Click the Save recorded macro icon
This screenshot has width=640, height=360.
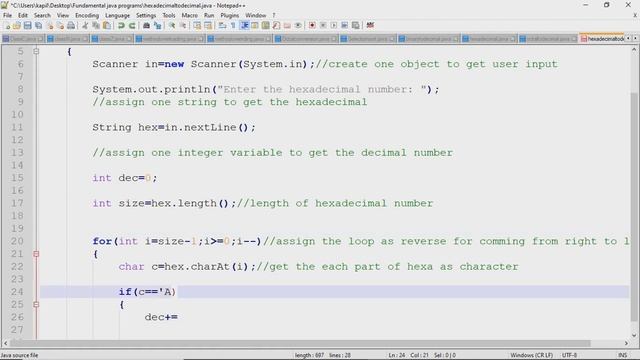356,26
